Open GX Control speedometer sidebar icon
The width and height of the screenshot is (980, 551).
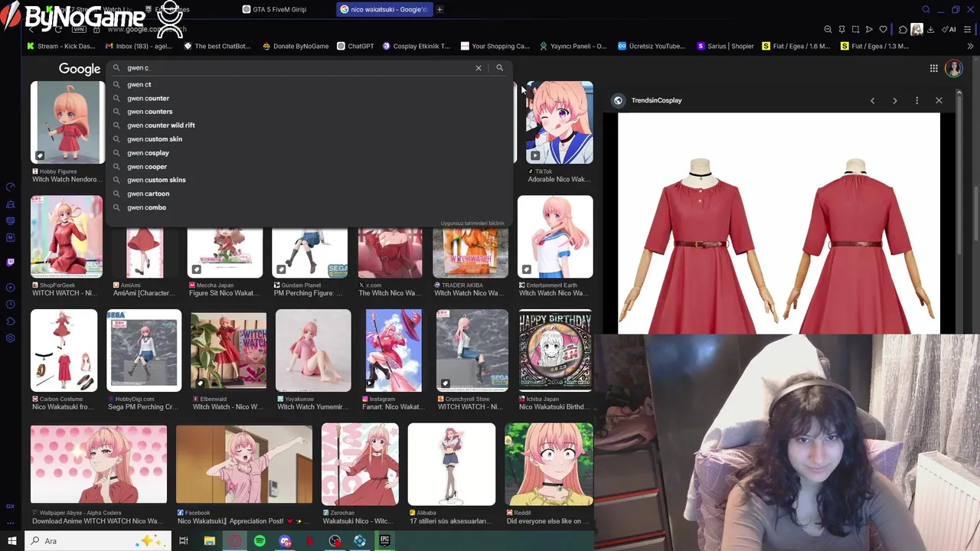tap(10, 187)
